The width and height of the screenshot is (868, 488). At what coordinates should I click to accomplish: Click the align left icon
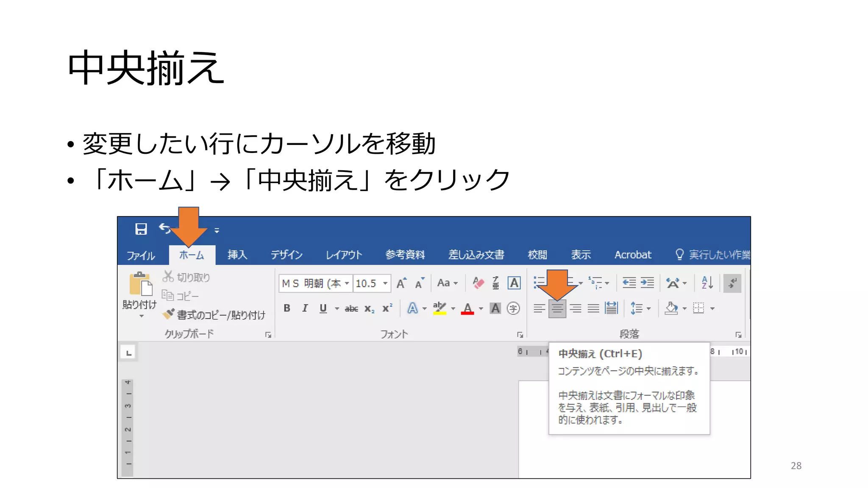point(539,308)
